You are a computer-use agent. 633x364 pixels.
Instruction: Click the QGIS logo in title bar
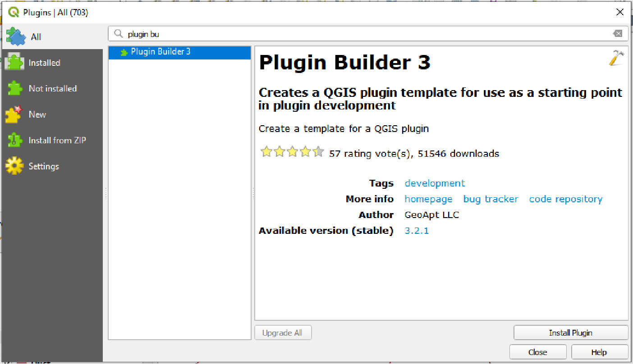(x=14, y=12)
